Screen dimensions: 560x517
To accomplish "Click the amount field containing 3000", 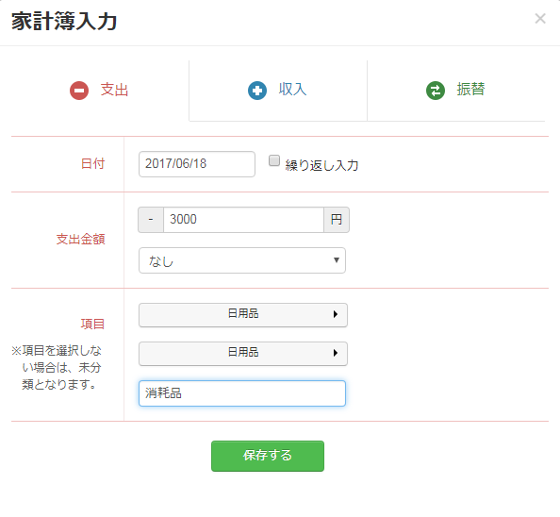I will pos(244,220).
